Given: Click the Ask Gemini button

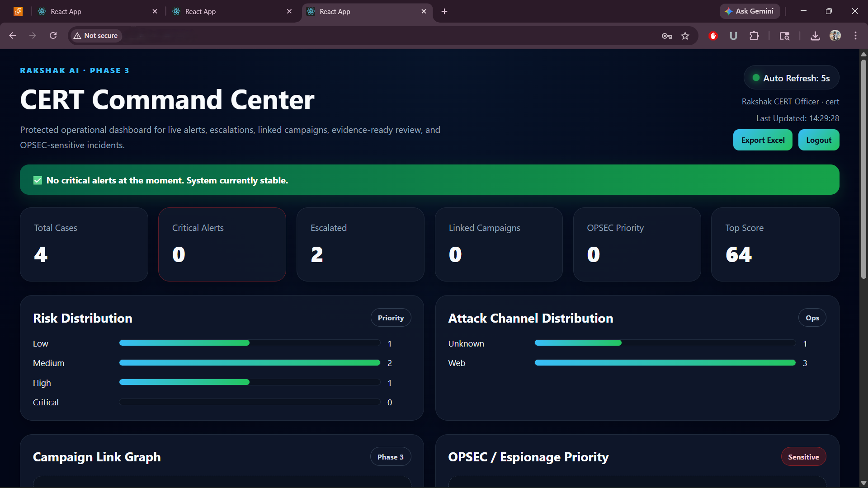Looking at the screenshot, I should [x=750, y=11].
